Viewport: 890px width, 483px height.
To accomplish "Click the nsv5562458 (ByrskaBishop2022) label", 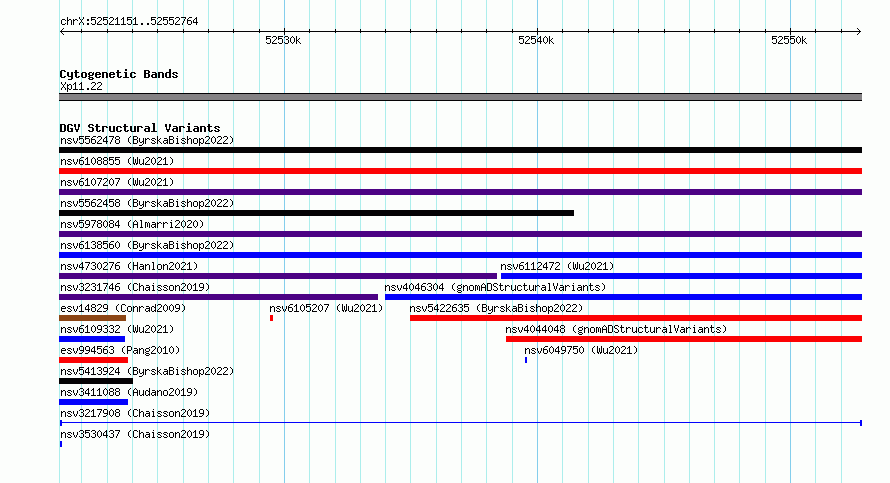I will (147, 203).
